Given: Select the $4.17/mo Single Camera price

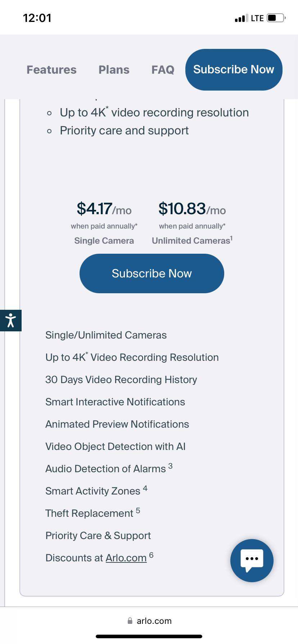Looking at the screenshot, I should 104,209.
